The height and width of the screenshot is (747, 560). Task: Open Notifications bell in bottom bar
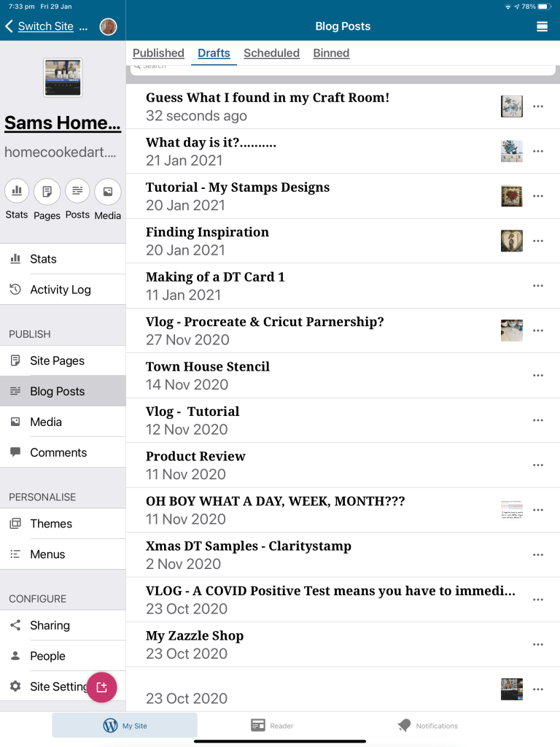click(405, 725)
